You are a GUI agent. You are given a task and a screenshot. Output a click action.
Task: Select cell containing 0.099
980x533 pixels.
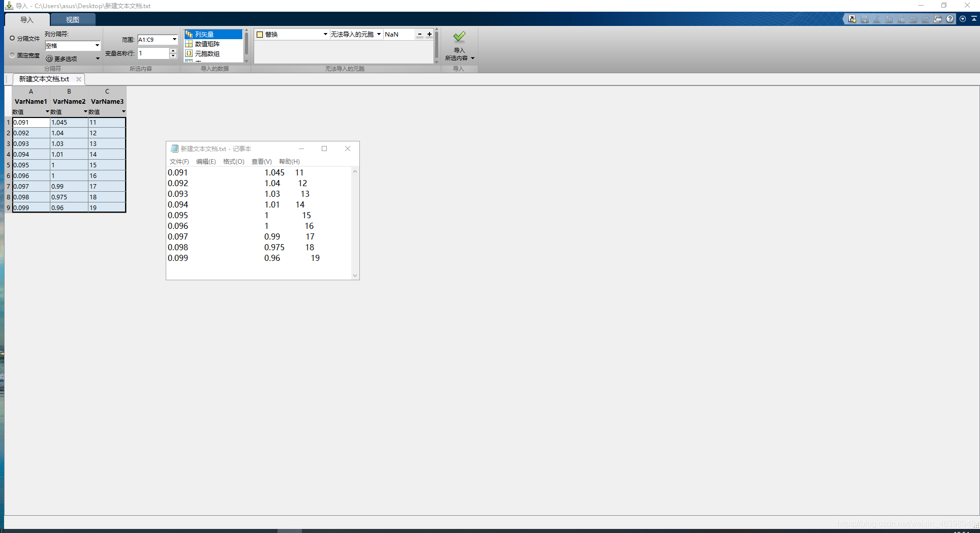click(31, 208)
